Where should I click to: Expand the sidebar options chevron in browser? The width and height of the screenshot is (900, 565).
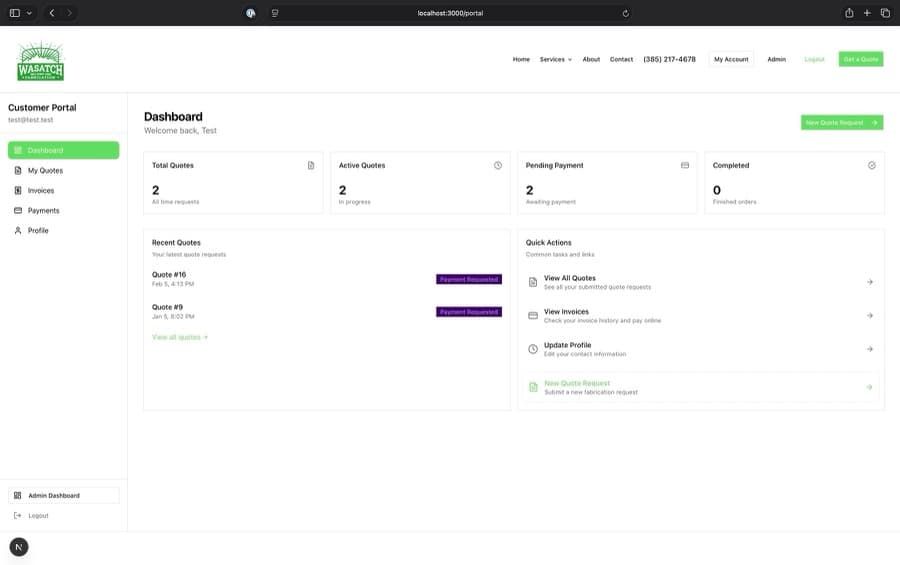[x=29, y=13]
